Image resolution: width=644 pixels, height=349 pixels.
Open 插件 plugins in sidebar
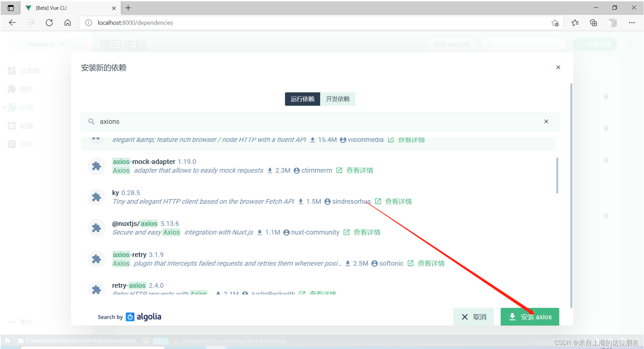point(21,89)
